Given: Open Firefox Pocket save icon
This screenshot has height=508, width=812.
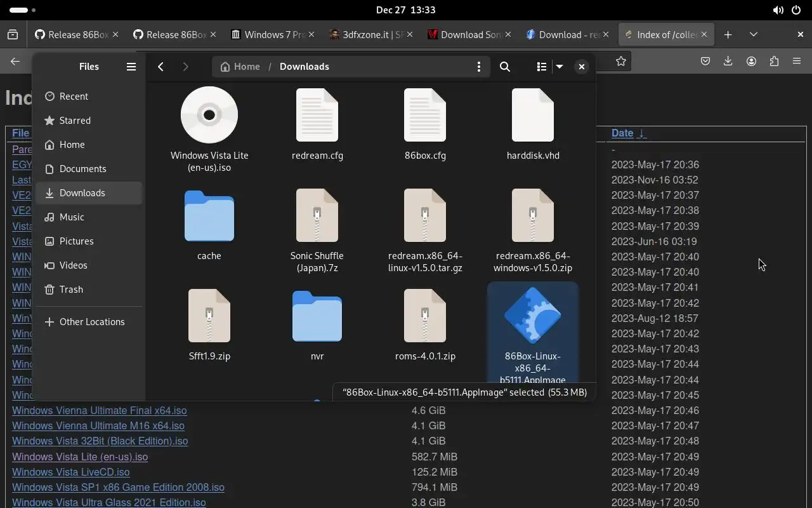Looking at the screenshot, I should click(x=705, y=62).
